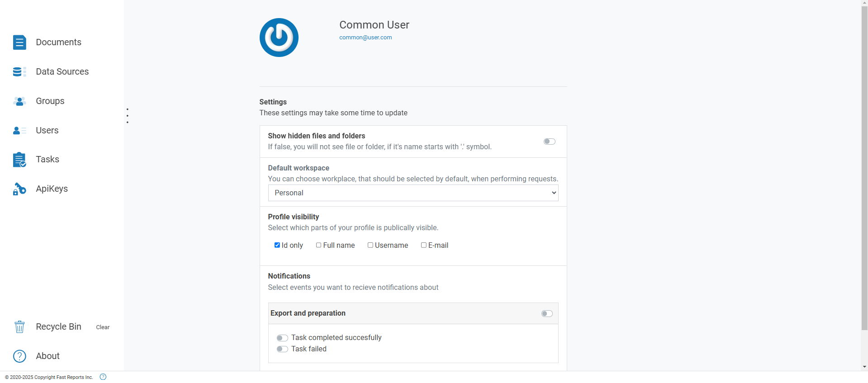Uncheck the Id only checkbox
The image size is (868, 383).
[x=277, y=245]
